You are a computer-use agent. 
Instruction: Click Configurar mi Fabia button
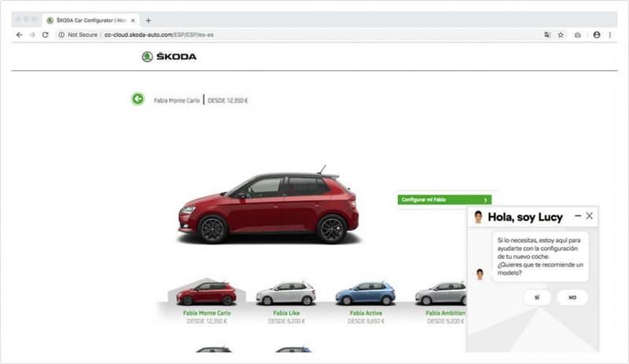444,200
